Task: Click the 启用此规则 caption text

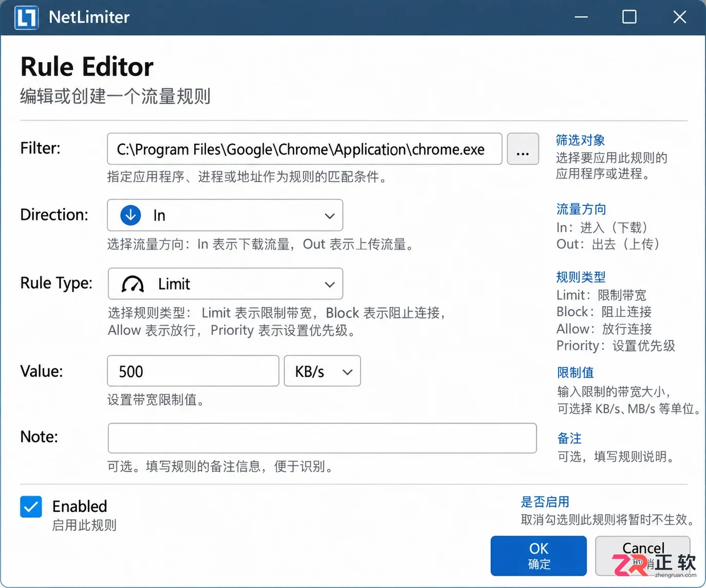Action: (x=84, y=525)
